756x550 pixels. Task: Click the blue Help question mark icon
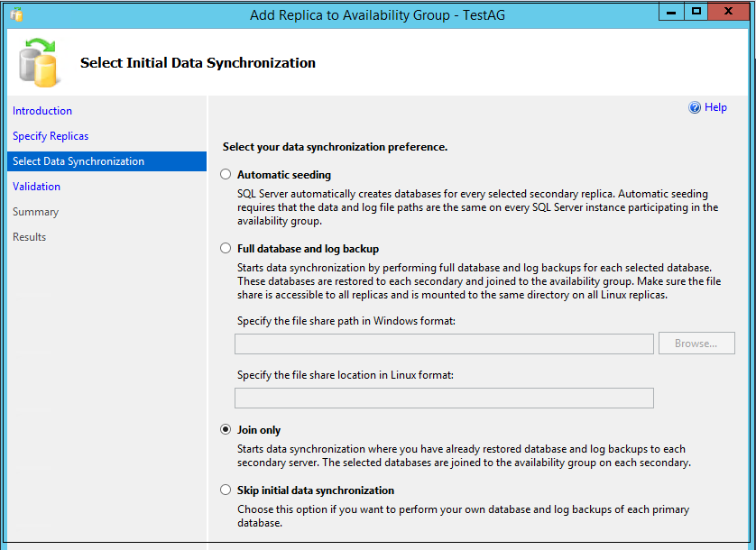695,107
